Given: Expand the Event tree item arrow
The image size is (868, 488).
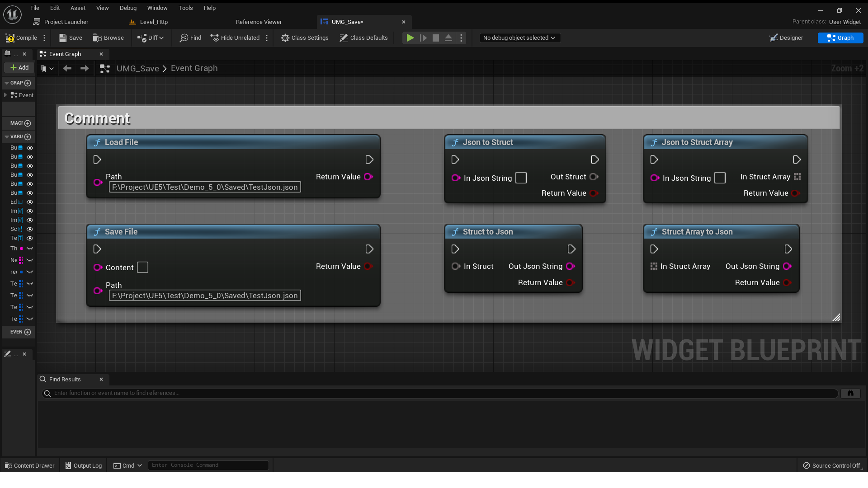Looking at the screenshot, I should (x=5, y=95).
